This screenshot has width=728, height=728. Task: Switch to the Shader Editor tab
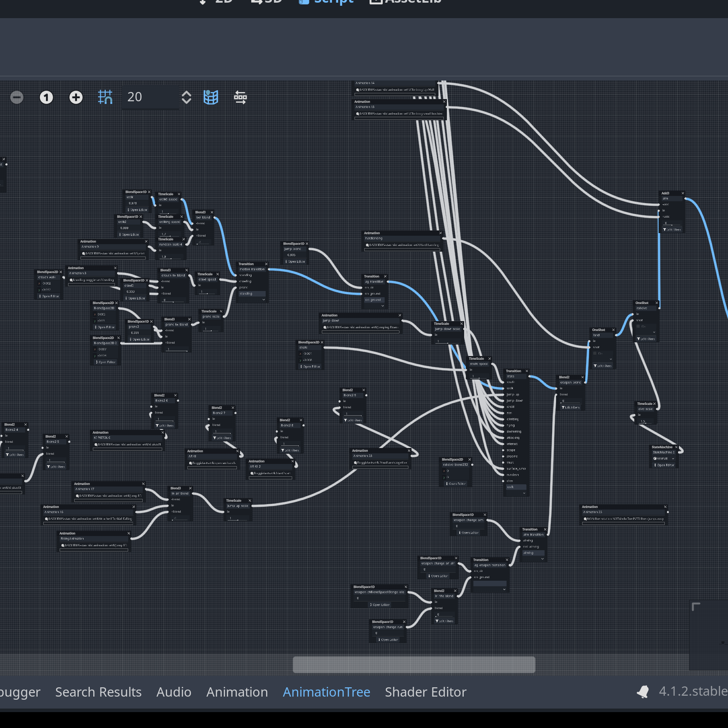coord(425,692)
